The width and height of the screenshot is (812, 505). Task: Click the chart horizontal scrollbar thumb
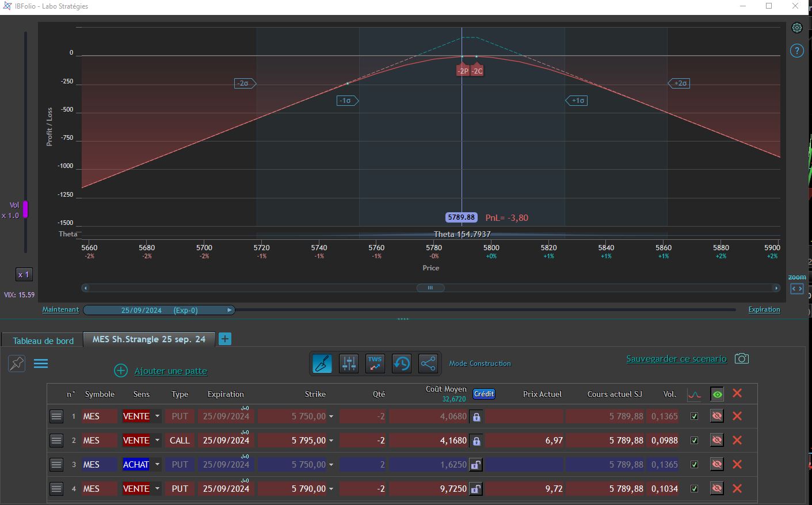[430, 288]
